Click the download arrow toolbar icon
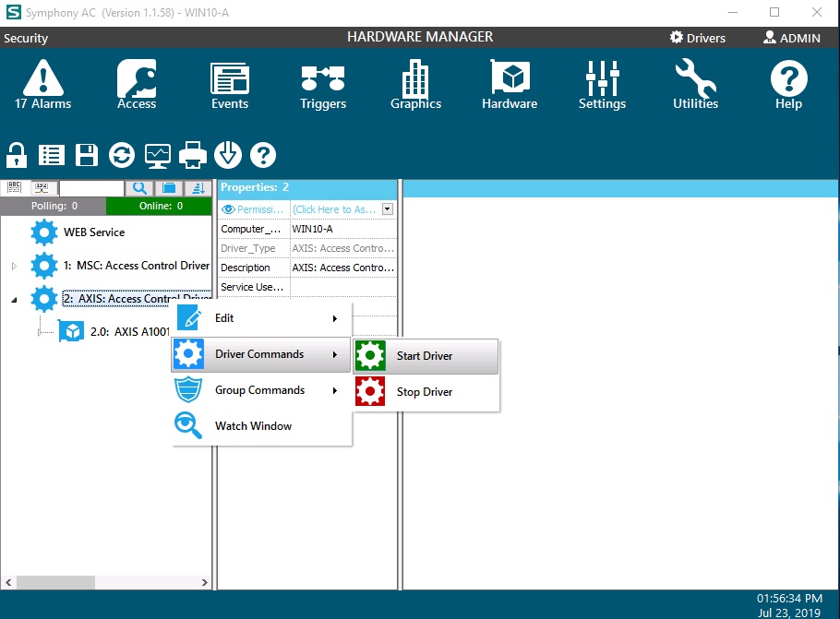 coord(228,155)
